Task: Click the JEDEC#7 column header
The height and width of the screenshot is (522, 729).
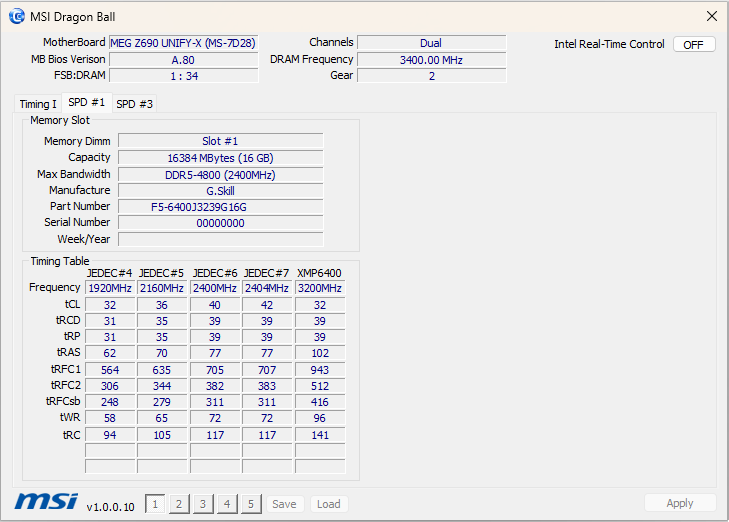Action: [266, 273]
